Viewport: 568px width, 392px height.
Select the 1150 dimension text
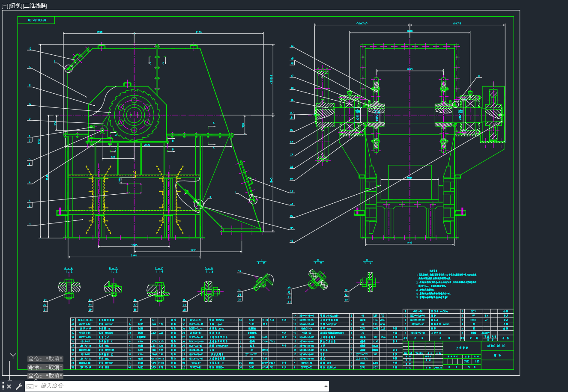point(99,32)
